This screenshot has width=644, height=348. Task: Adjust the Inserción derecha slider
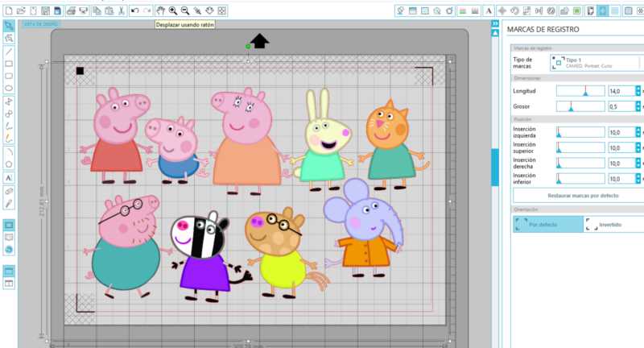click(580, 163)
